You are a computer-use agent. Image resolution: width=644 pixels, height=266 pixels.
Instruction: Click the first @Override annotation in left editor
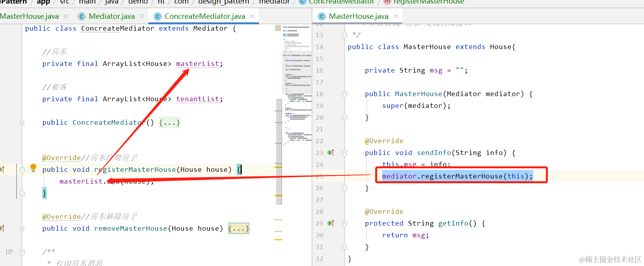click(62, 158)
